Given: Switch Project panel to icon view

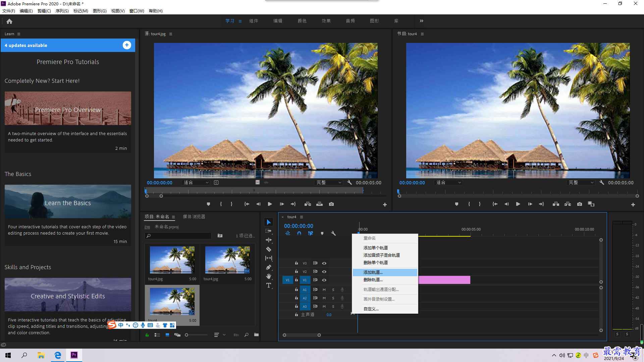Looking at the screenshot, I should pyautogui.click(x=167, y=335).
